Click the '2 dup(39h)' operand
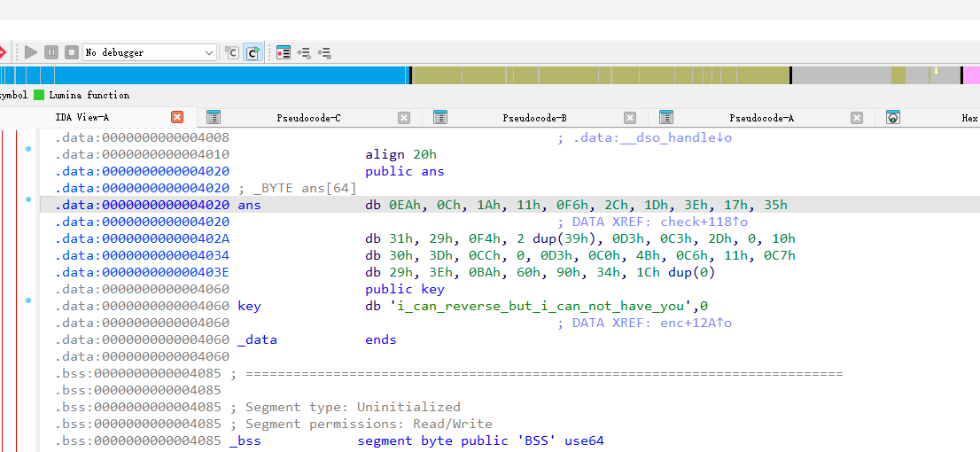The image size is (980, 452). 557,238
